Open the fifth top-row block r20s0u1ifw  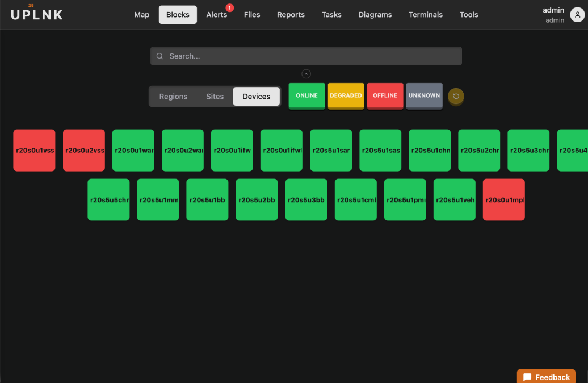(x=232, y=151)
